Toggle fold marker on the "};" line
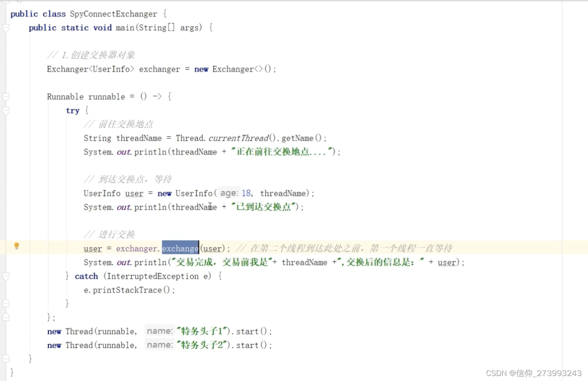The width and height of the screenshot is (588, 381). (x=6, y=317)
